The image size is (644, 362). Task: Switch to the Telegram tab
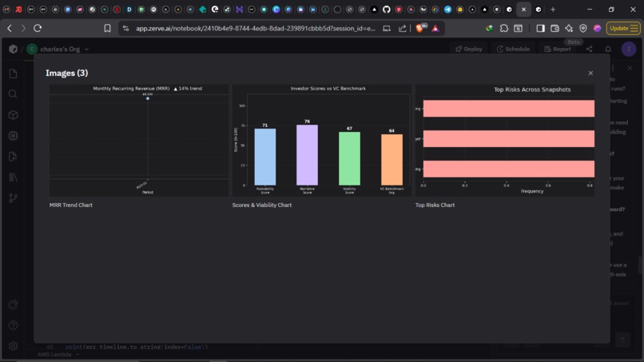point(447,9)
